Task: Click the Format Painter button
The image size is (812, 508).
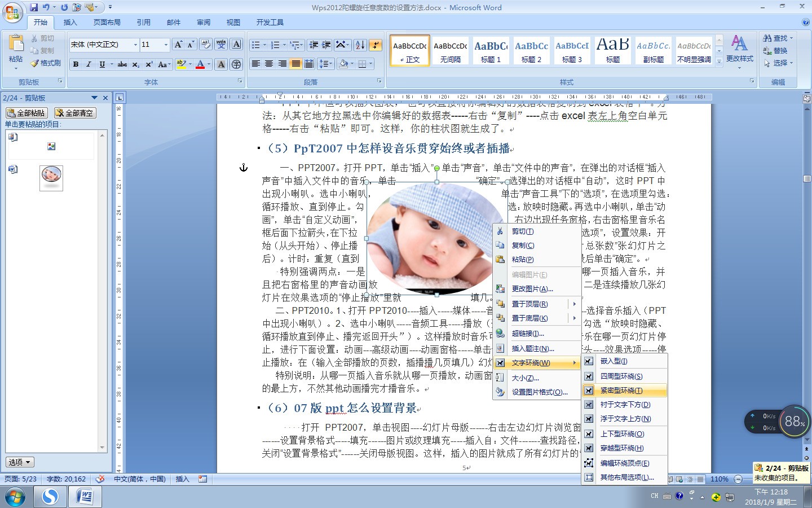Action: point(46,63)
